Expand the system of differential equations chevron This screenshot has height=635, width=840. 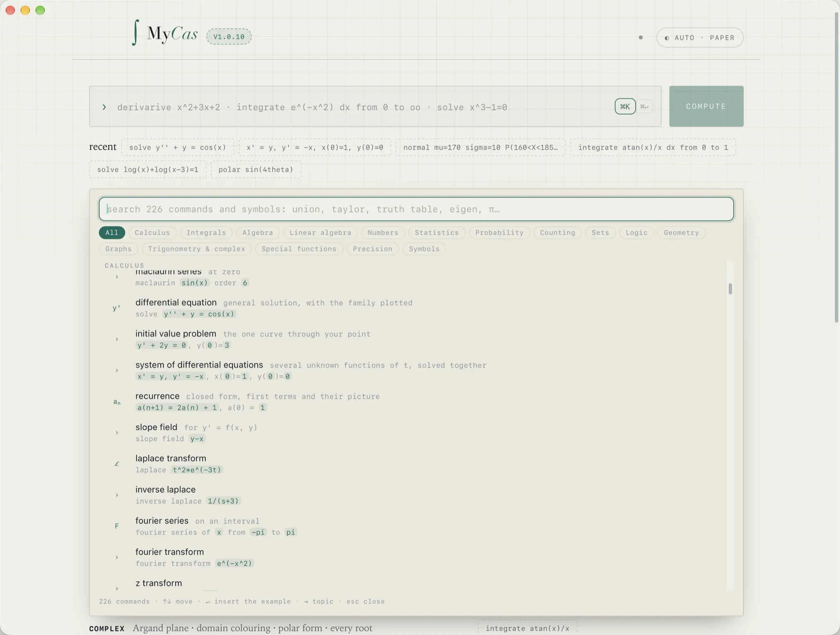point(117,370)
